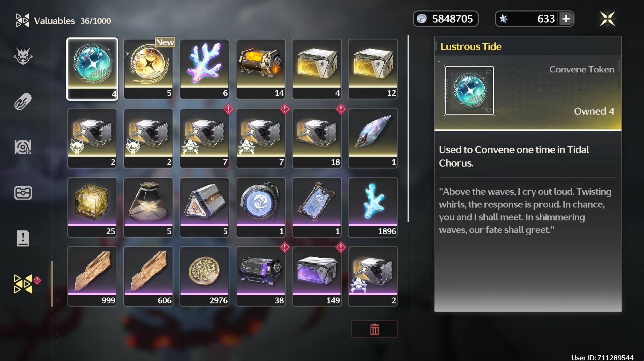Choose the glowing yellow cube with 25
Viewport: 644px width, 361px height.
[x=92, y=207]
